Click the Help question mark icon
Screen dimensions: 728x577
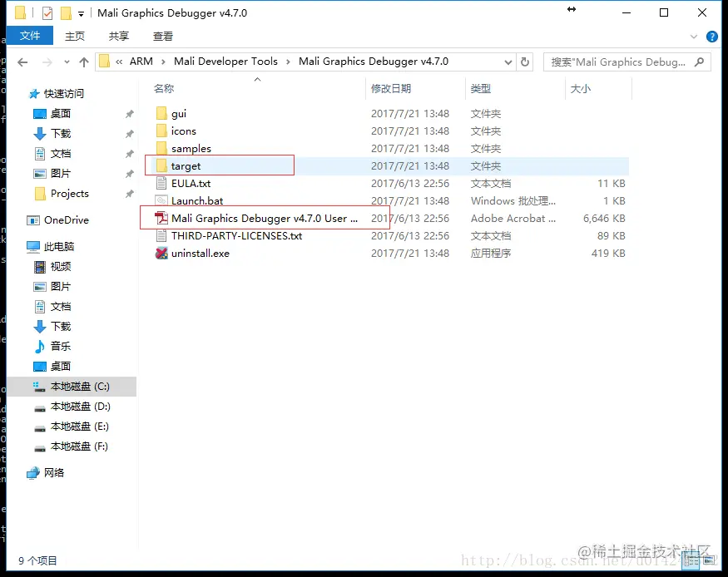point(711,37)
